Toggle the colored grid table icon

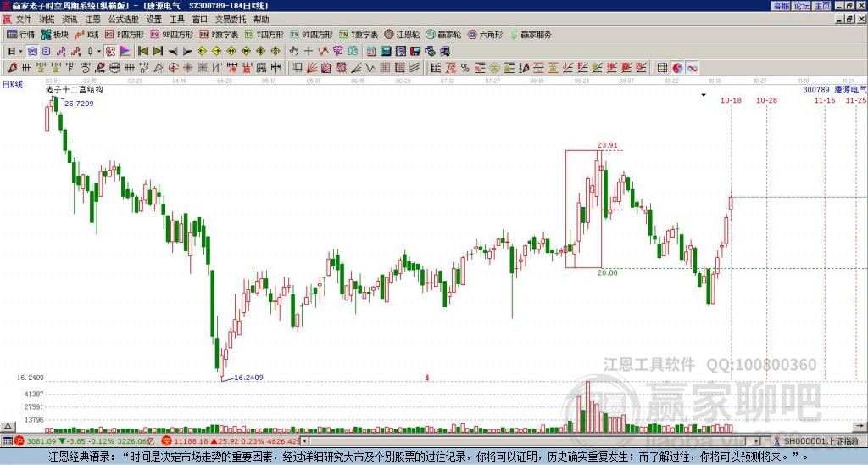[x=662, y=68]
